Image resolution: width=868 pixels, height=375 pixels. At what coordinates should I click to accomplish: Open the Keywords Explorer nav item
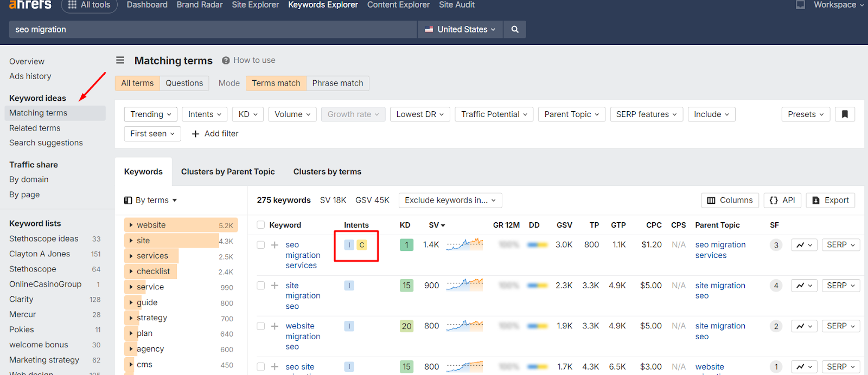[323, 5]
